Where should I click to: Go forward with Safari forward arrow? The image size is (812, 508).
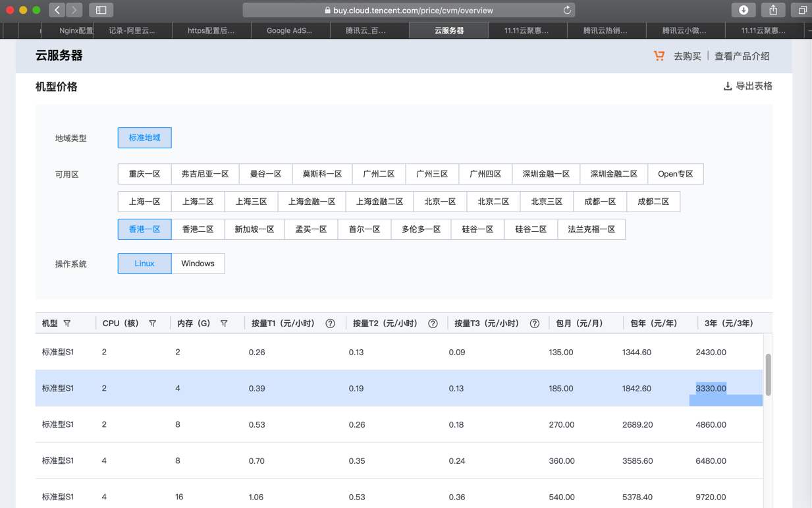(x=74, y=10)
